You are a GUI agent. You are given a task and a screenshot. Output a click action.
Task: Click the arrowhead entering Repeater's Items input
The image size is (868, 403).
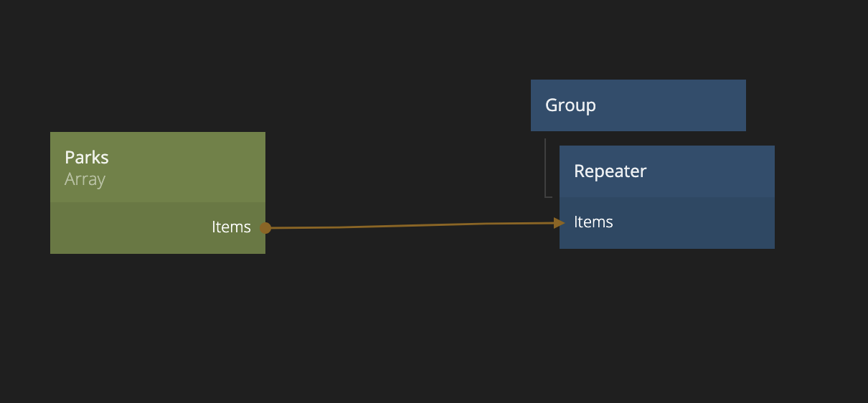(x=560, y=223)
